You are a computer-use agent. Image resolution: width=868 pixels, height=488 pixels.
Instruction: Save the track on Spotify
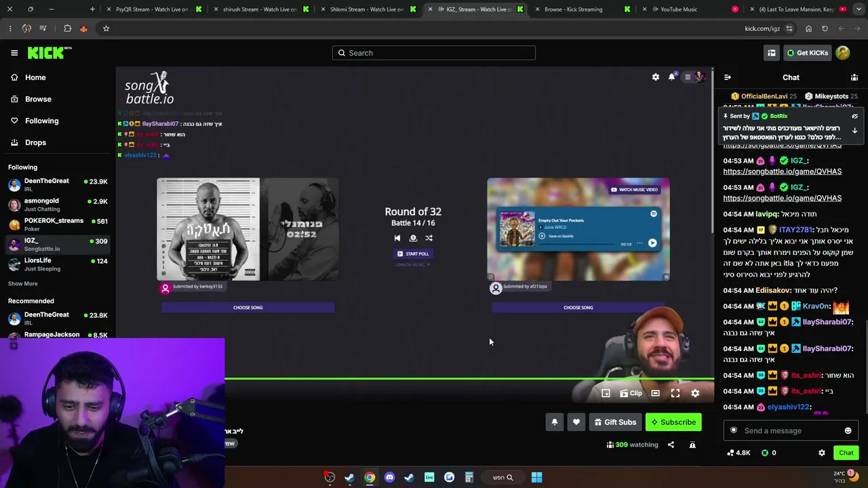pos(556,236)
